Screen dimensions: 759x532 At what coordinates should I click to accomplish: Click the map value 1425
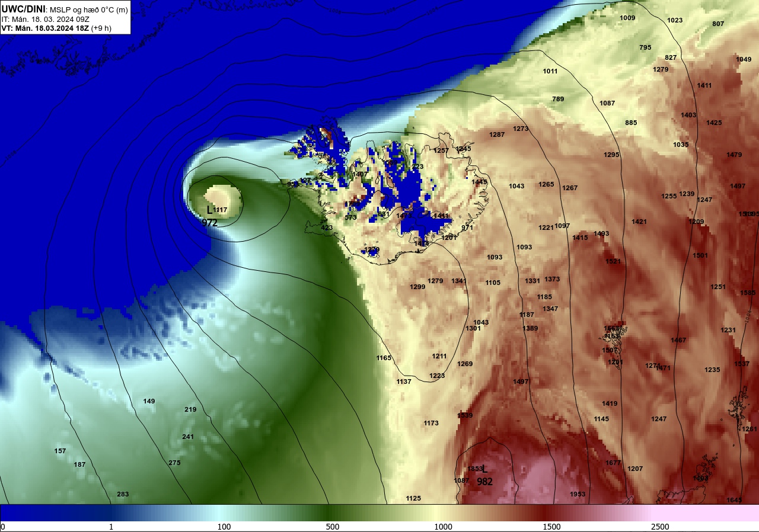(714, 123)
